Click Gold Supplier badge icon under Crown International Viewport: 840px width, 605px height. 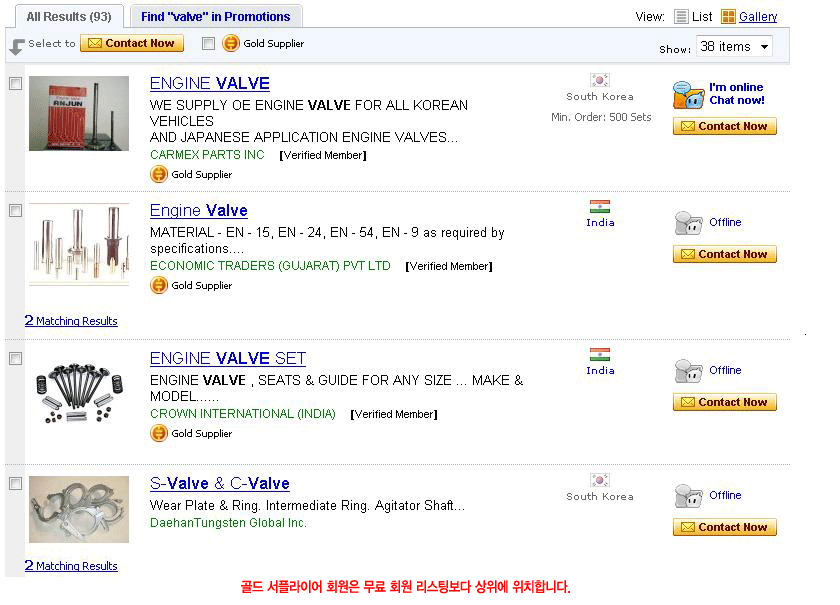(159, 434)
